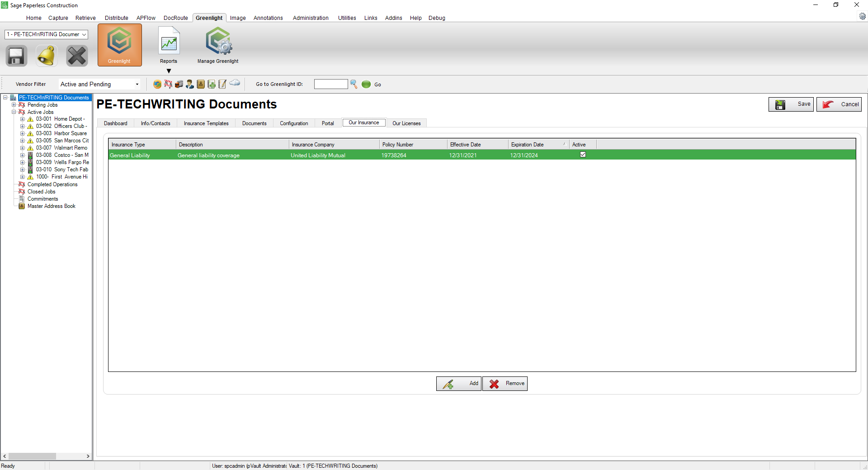
Task: Click United Liability Mutual cell
Action: tap(334, 155)
